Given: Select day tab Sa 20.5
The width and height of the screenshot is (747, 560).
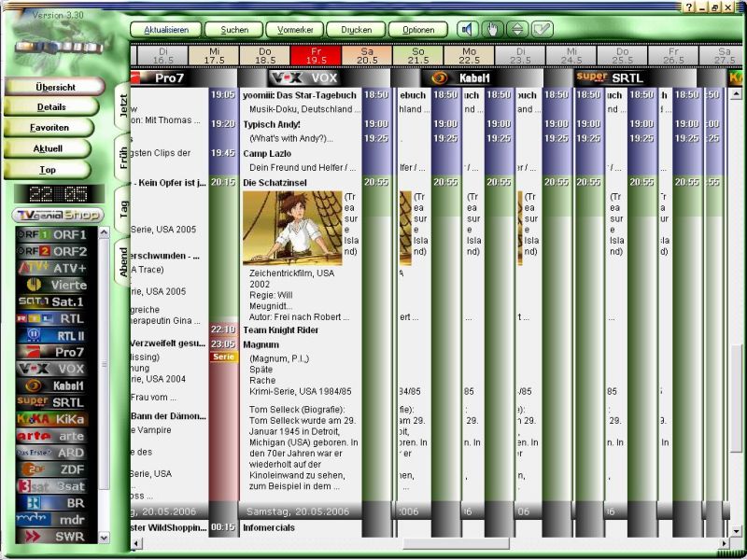Looking at the screenshot, I should [x=367, y=55].
